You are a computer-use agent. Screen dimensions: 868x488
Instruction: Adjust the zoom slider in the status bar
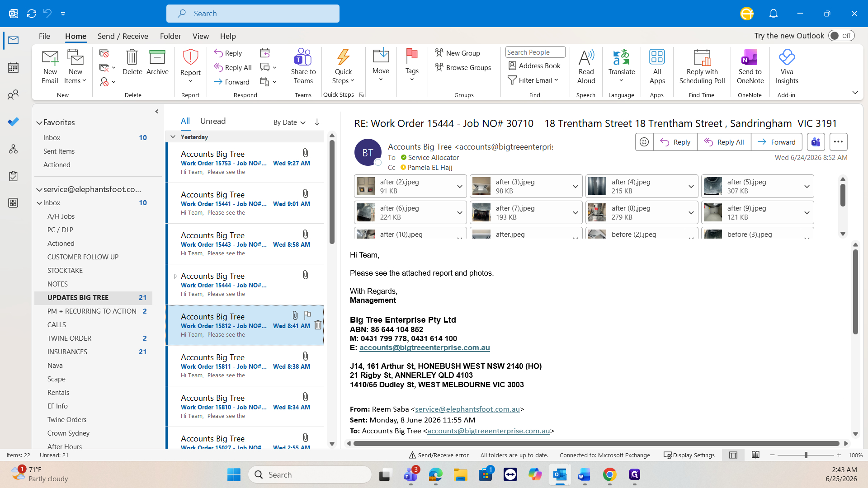[x=806, y=455]
